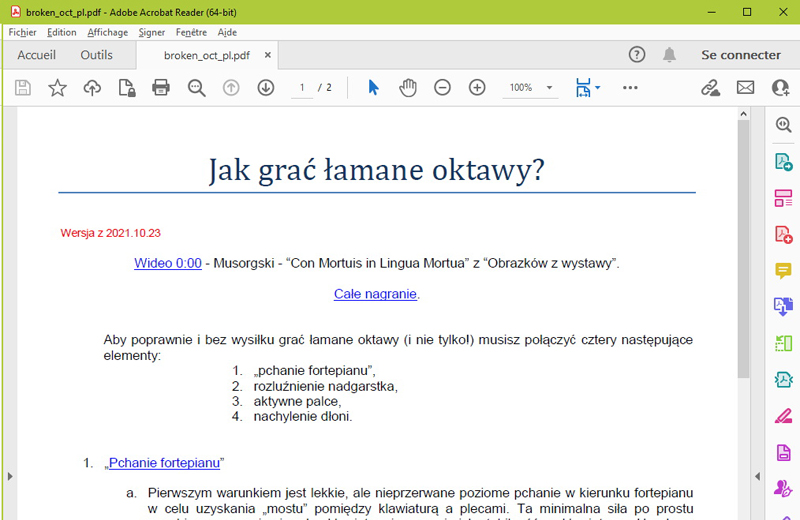Click the Se connecter button
Viewport: 800px width, 520px height.
(740, 55)
